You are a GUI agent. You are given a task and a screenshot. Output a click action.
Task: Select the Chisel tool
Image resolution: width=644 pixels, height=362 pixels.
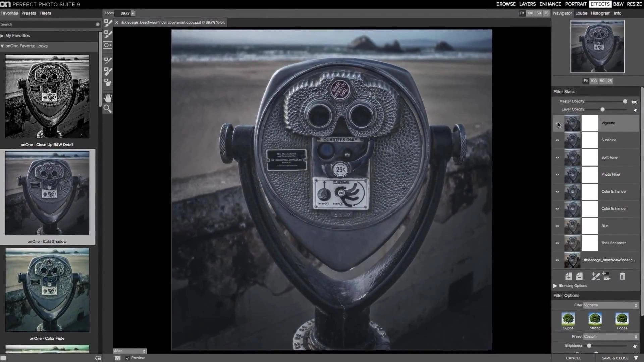click(108, 71)
